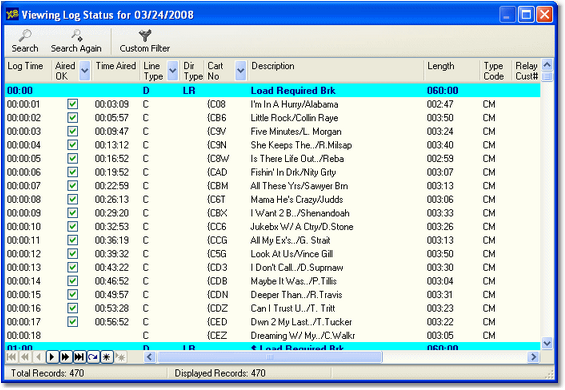Select Look At Us/Vince Gill description
Screen dimensions: 565x390
292,254
